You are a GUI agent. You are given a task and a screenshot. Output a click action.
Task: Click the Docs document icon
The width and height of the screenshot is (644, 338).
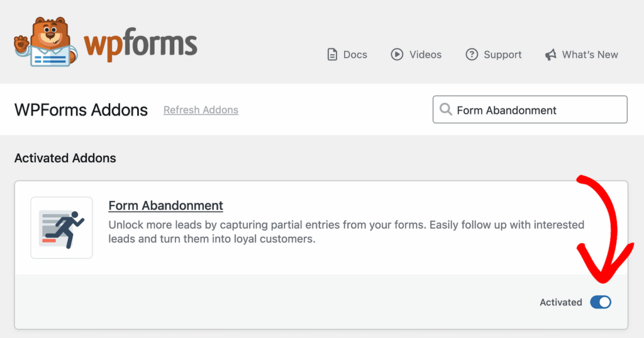tap(332, 55)
